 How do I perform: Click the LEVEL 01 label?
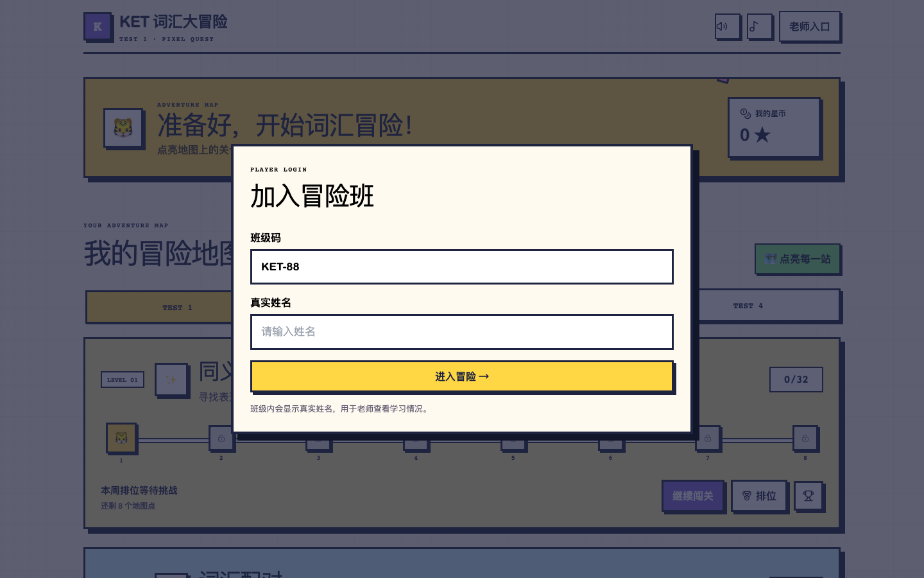[x=123, y=380]
